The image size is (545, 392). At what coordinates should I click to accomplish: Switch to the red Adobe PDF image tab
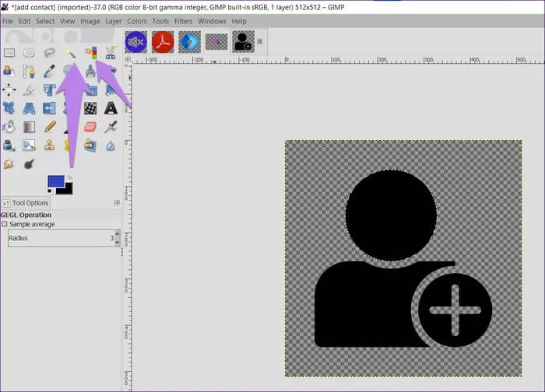(x=163, y=41)
